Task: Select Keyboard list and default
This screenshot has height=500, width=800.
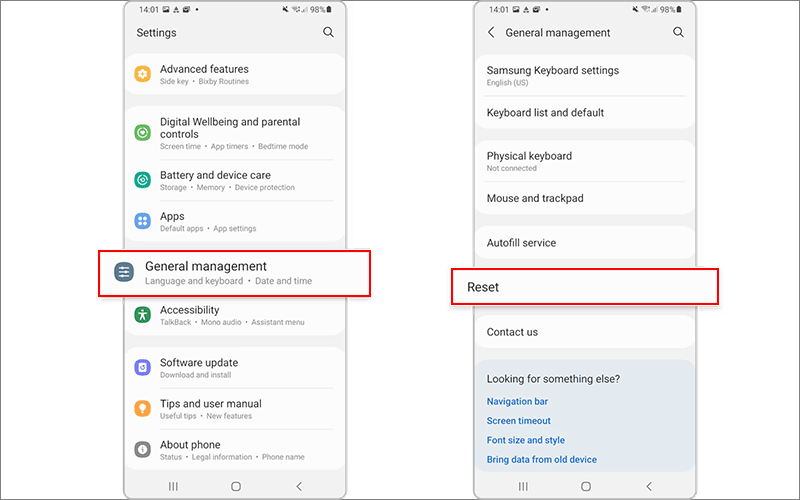Action: (585, 113)
